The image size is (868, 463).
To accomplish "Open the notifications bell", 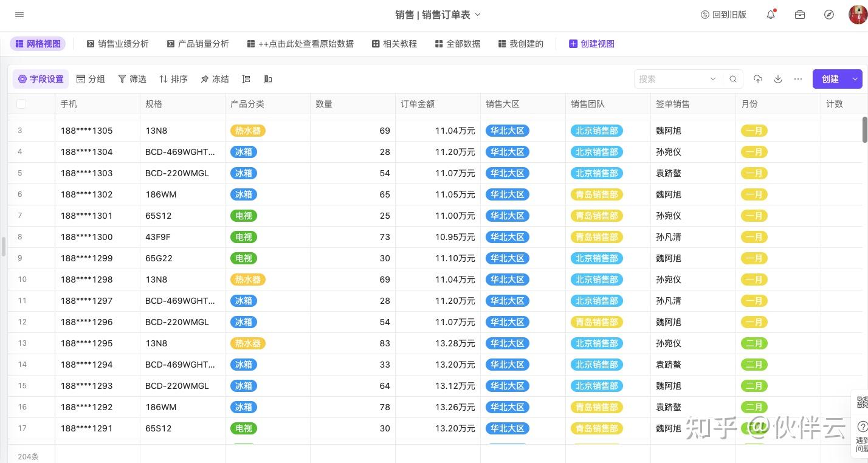I will [x=771, y=15].
